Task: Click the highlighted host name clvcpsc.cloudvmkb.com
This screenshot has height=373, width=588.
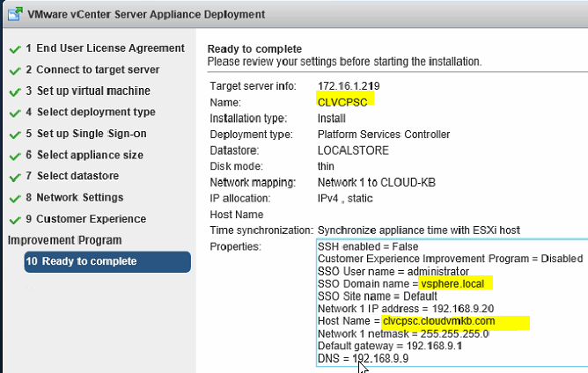Action: pyautogui.click(x=439, y=321)
